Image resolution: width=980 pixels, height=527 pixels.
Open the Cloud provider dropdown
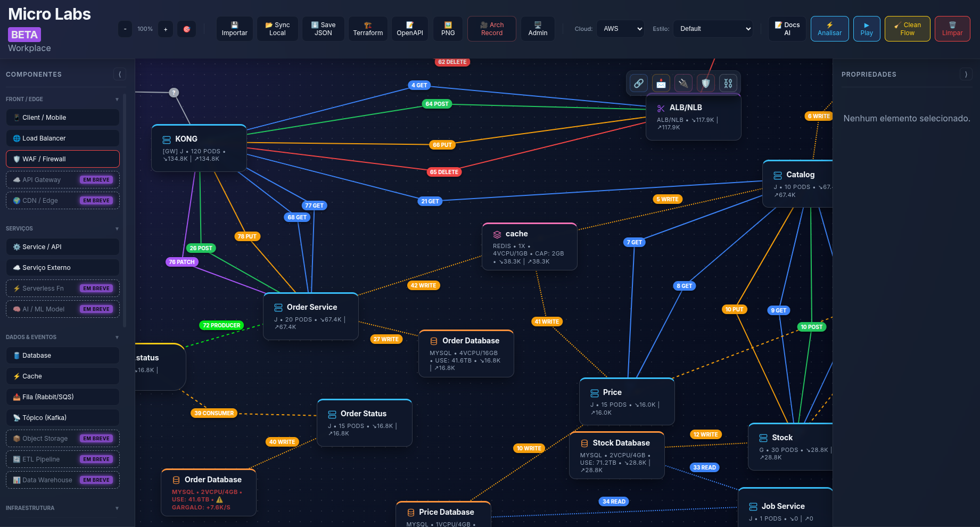(x=620, y=29)
